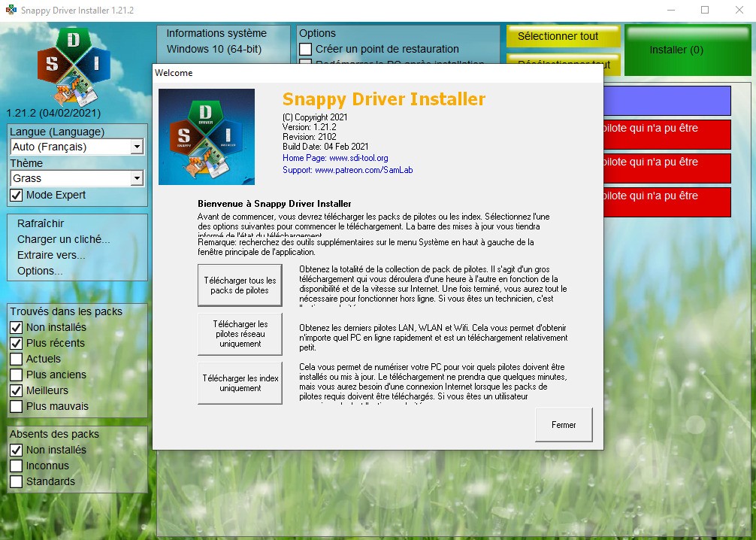Enable the Inconnus checkbox
The width and height of the screenshot is (756, 540).
coord(17,466)
